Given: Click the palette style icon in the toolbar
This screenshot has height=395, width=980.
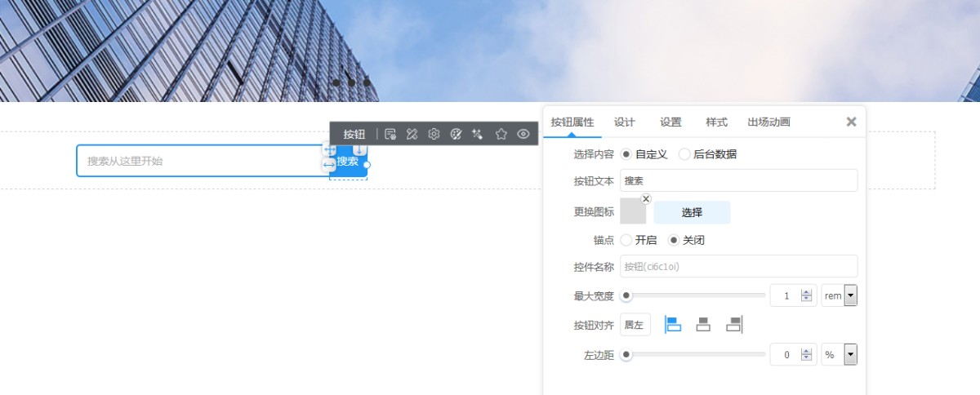Looking at the screenshot, I should point(457,134).
